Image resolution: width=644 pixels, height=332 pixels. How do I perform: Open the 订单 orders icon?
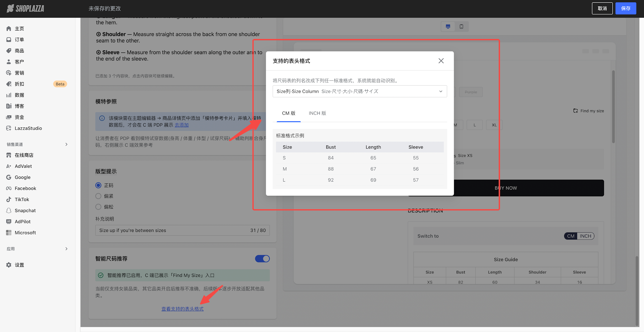(9, 40)
